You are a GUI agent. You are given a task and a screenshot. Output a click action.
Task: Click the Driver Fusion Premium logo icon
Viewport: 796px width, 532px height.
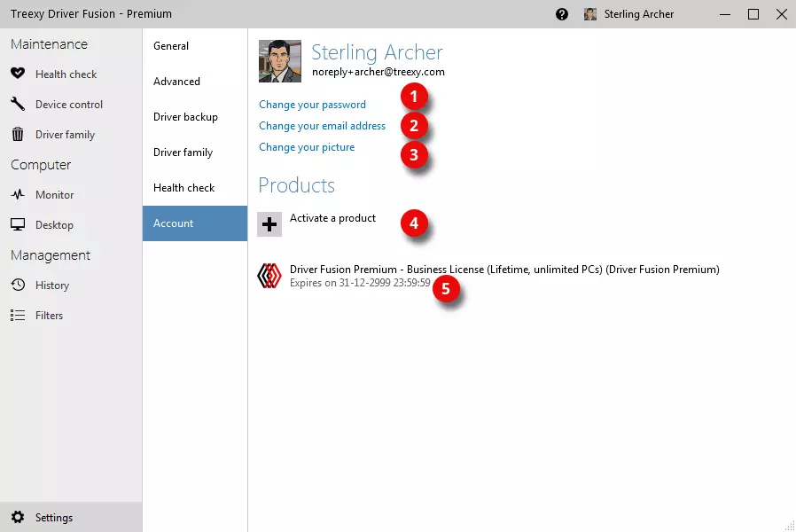point(269,276)
